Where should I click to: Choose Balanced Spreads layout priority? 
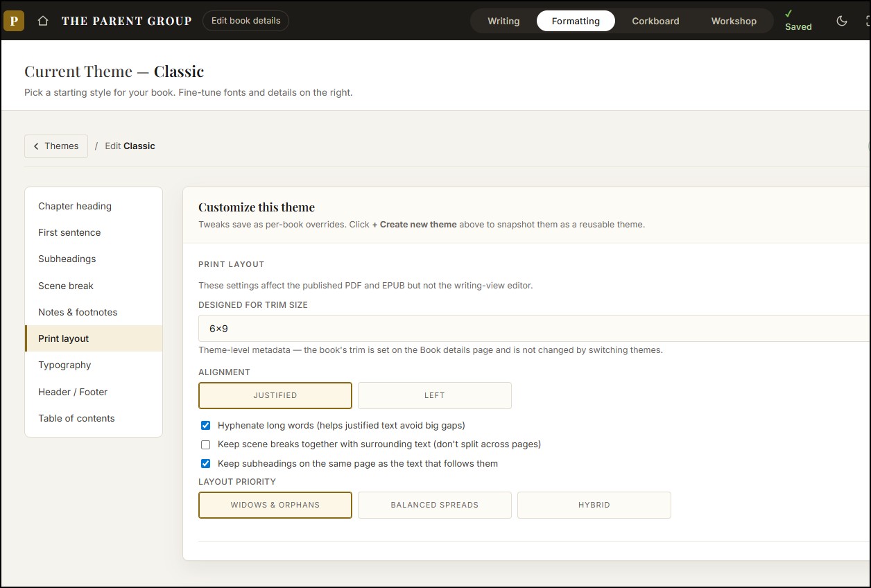[435, 505]
